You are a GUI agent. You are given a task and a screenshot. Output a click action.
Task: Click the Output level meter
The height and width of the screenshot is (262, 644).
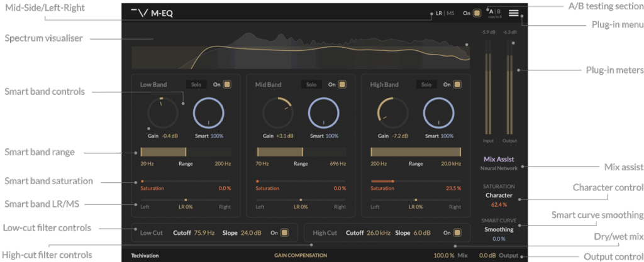(509, 87)
